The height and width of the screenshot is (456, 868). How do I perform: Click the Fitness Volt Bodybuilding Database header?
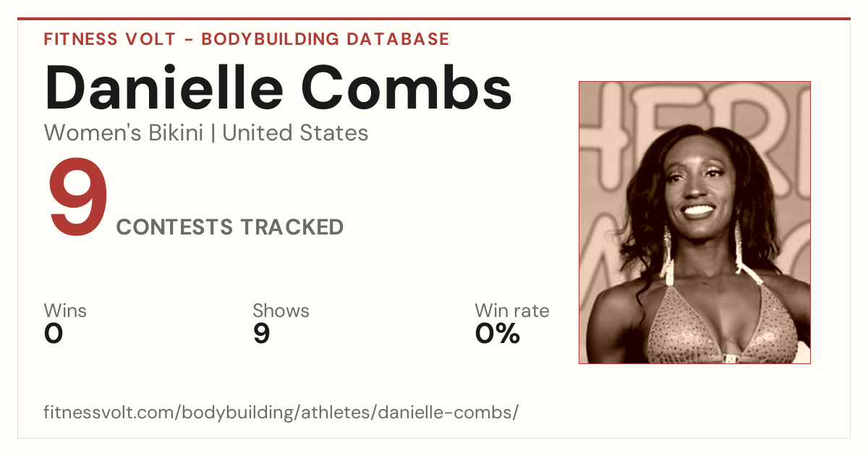[247, 39]
